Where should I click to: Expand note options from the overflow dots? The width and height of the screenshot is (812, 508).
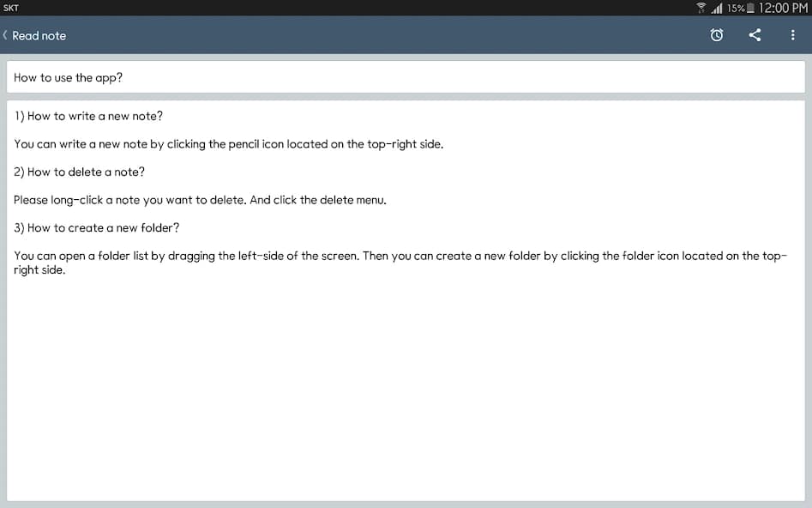tap(792, 35)
